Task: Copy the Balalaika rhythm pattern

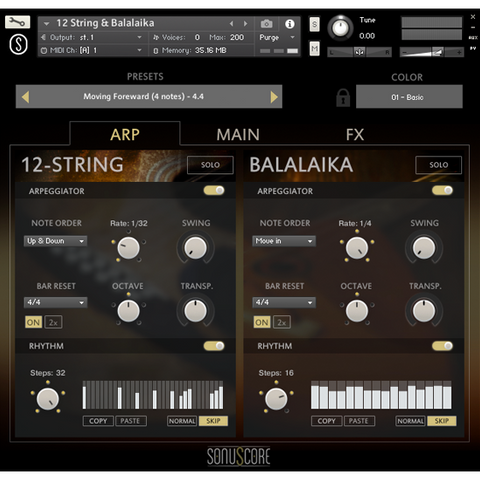Action: click(x=327, y=421)
